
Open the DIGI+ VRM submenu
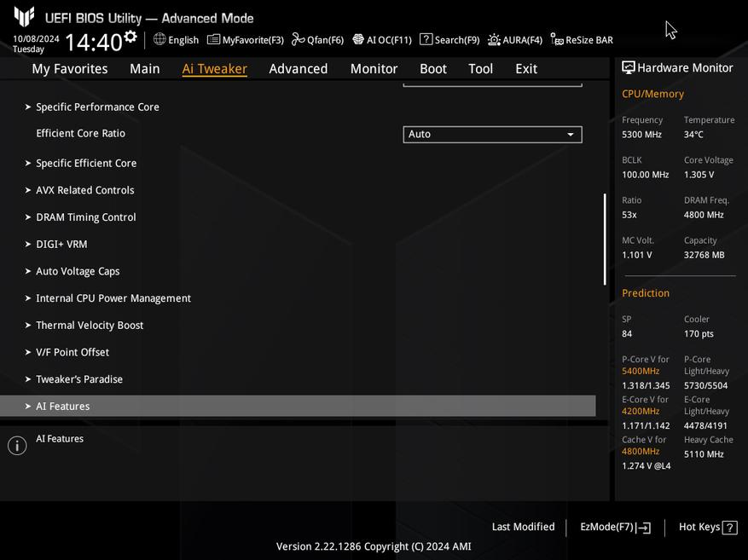(x=61, y=245)
